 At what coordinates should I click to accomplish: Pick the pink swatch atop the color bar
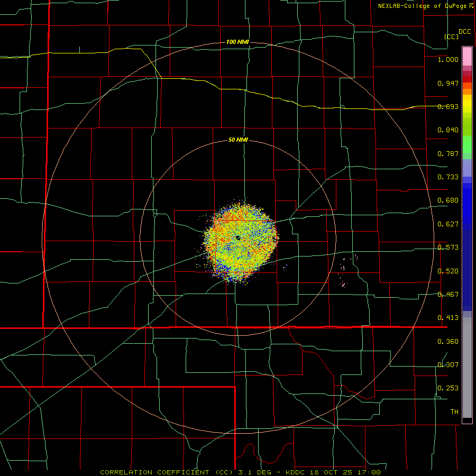pos(467,57)
